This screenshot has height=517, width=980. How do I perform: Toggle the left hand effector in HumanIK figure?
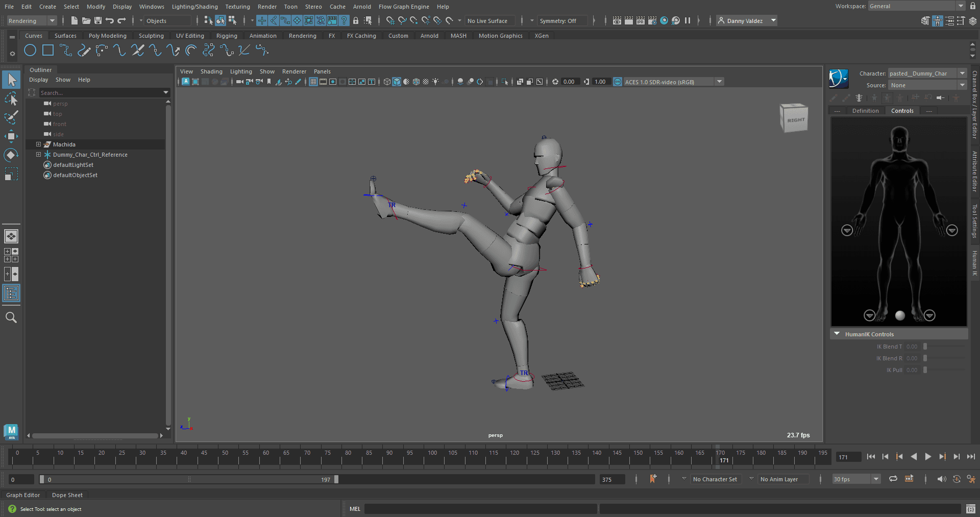coord(952,231)
